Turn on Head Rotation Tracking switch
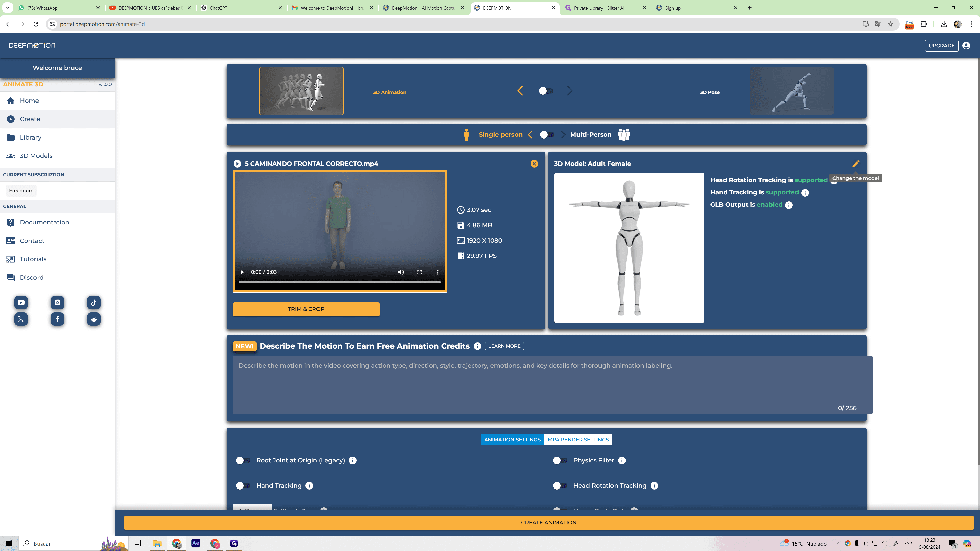 pos(560,486)
